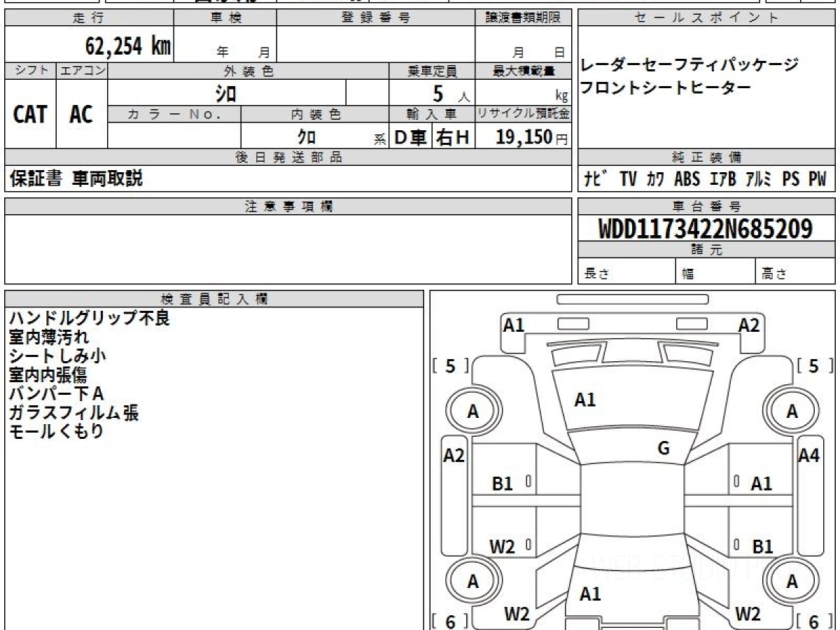
Task: Click the レーダーセーフティパッケージ line
Action: point(689,65)
